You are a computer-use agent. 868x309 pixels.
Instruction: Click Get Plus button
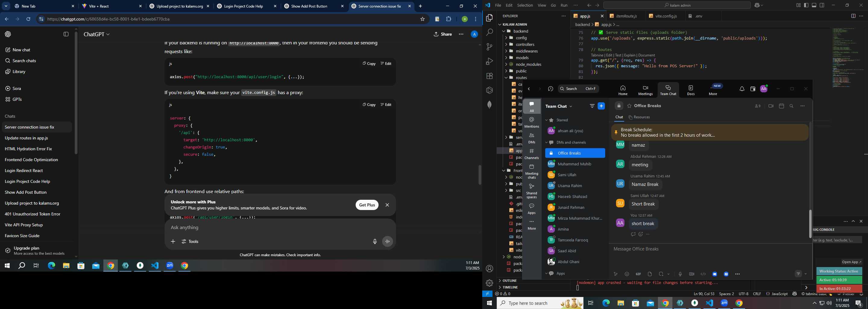click(x=366, y=205)
